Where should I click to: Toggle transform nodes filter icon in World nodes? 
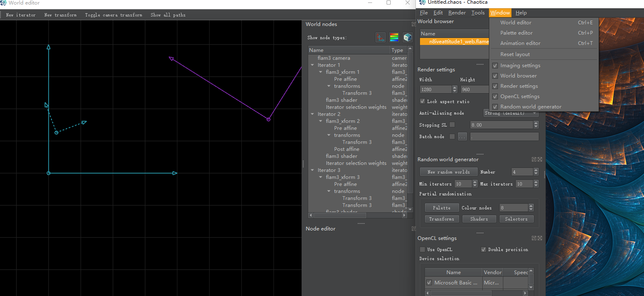380,38
